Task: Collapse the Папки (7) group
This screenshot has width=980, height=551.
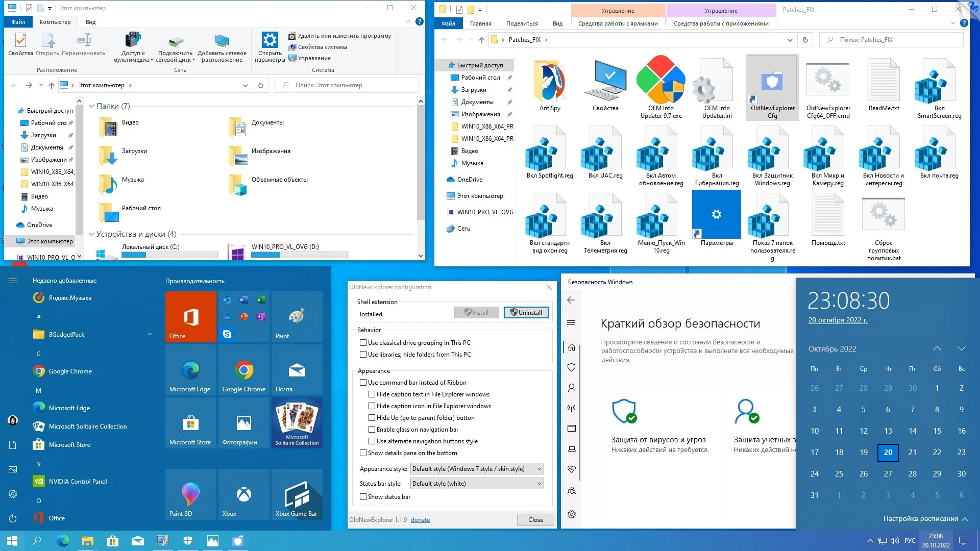Action: (x=92, y=106)
